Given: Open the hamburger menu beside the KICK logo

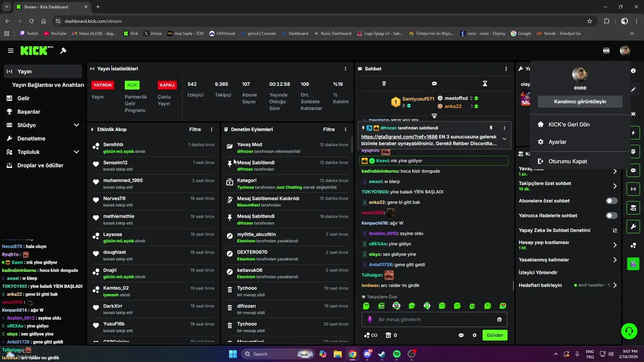Looking at the screenshot, I should [11, 51].
